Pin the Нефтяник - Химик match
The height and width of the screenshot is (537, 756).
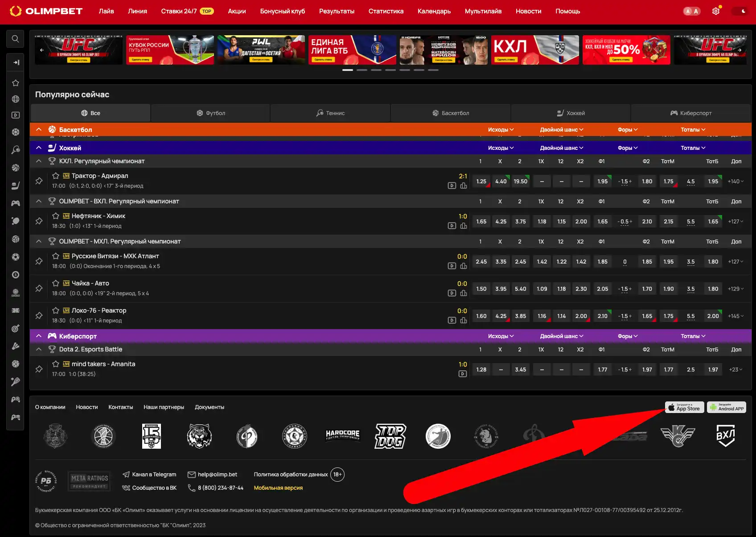(39, 221)
